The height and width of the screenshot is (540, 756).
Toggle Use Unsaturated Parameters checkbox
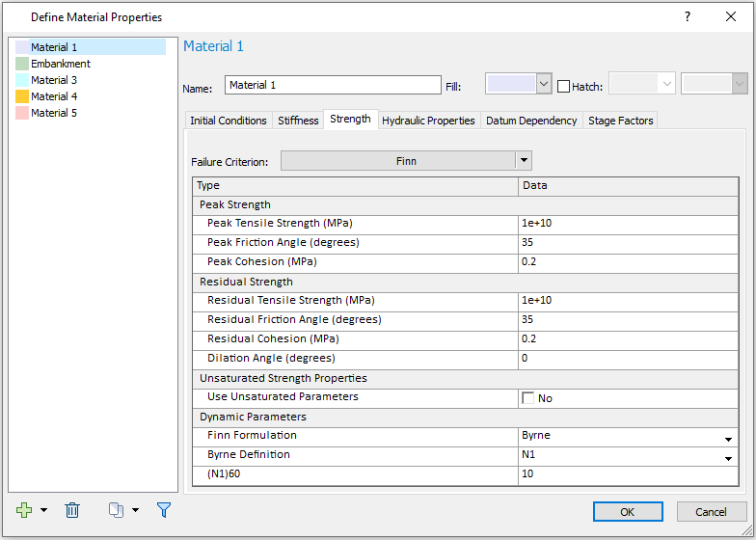527,397
